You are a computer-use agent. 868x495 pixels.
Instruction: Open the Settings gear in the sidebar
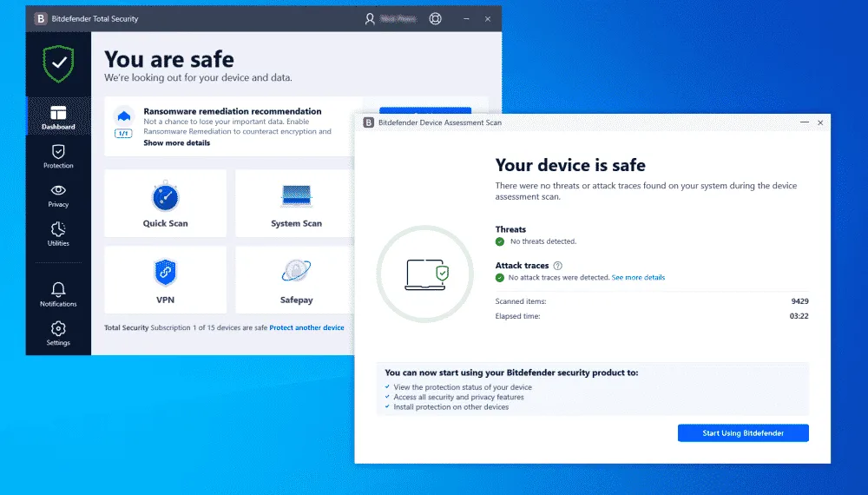pyautogui.click(x=58, y=333)
